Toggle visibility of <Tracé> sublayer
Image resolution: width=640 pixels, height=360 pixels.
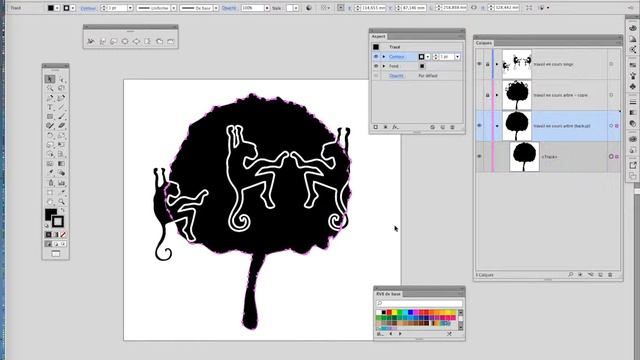tap(479, 156)
